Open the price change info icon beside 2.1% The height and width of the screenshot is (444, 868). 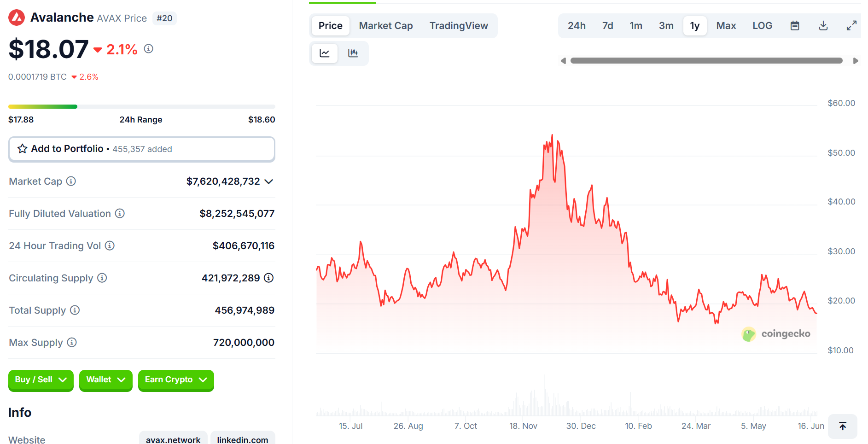pyautogui.click(x=148, y=48)
